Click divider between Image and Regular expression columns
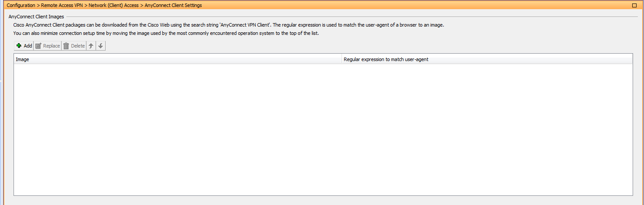The width and height of the screenshot is (644, 205). click(x=342, y=59)
